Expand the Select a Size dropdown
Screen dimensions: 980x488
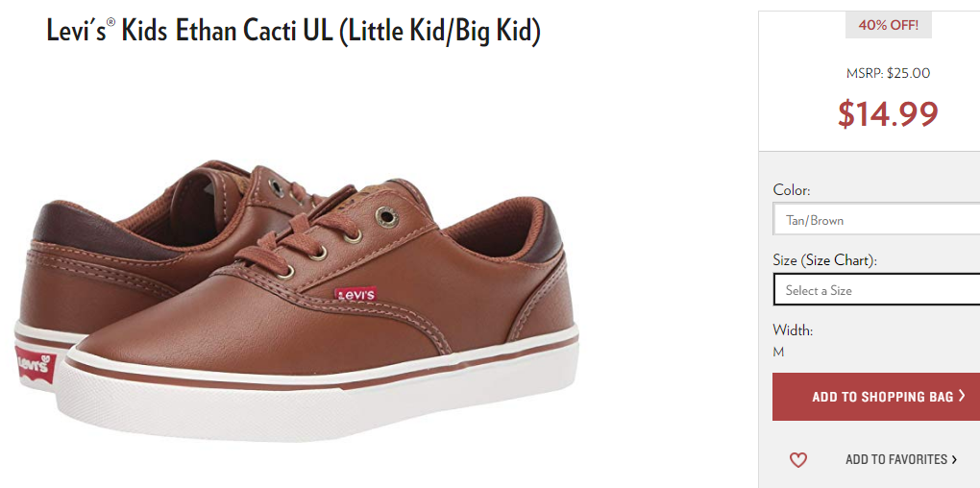click(x=876, y=290)
